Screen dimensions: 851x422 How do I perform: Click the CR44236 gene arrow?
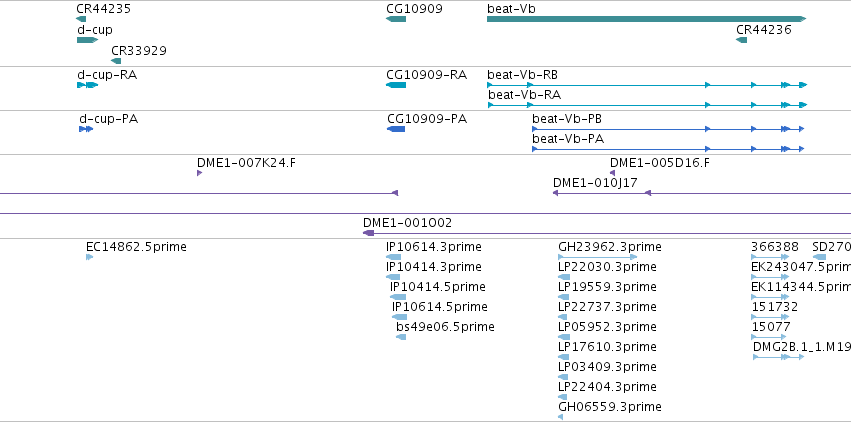[x=741, y=40]
